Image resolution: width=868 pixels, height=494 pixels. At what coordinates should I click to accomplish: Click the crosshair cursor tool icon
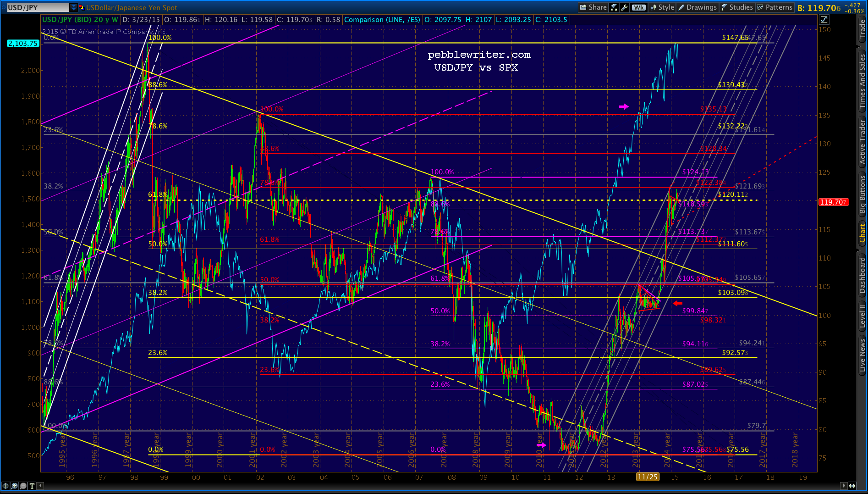6,486
